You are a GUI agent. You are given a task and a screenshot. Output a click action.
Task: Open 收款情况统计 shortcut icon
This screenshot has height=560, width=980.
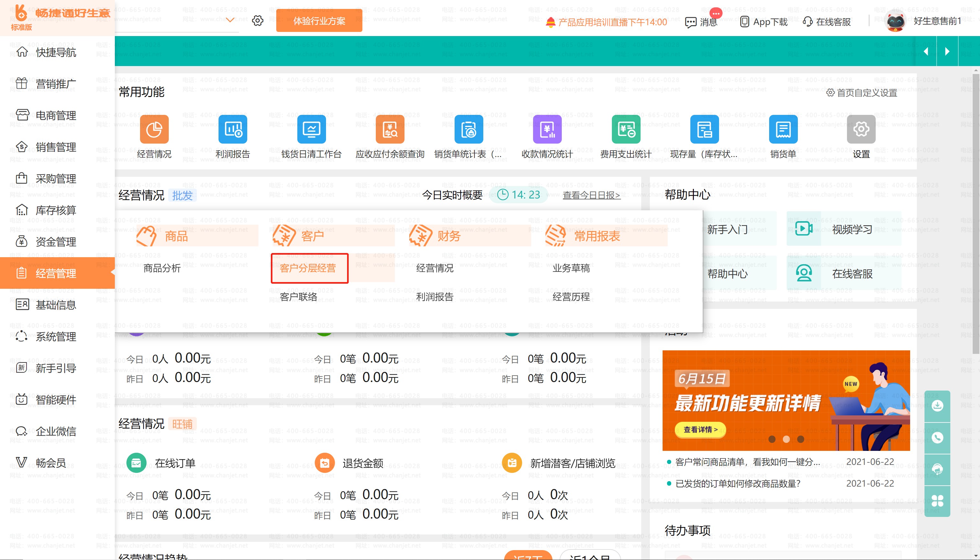[x=547, y=129]
